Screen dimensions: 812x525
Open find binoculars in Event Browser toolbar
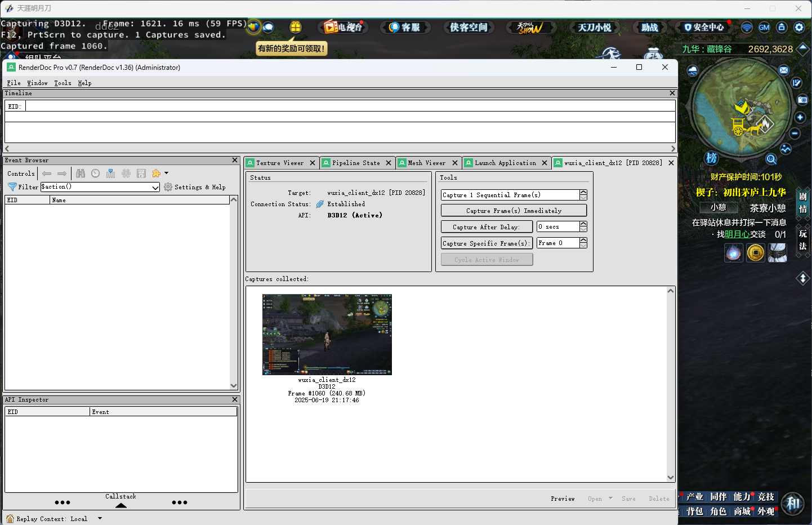81,173
